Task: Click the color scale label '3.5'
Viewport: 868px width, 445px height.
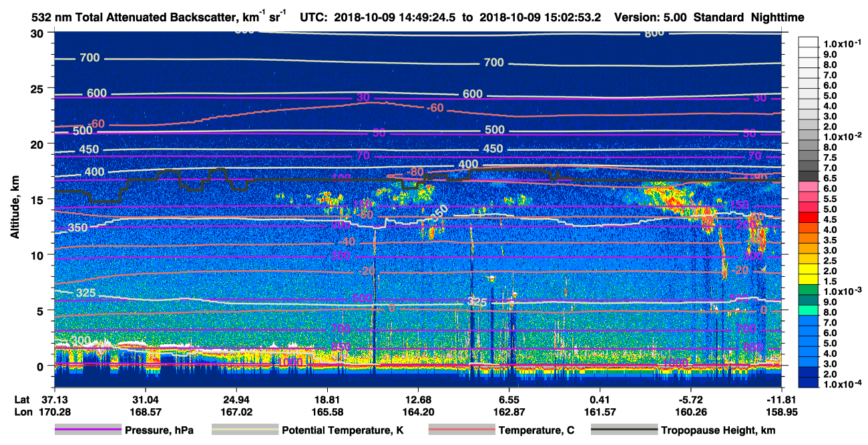Action: 830,240
